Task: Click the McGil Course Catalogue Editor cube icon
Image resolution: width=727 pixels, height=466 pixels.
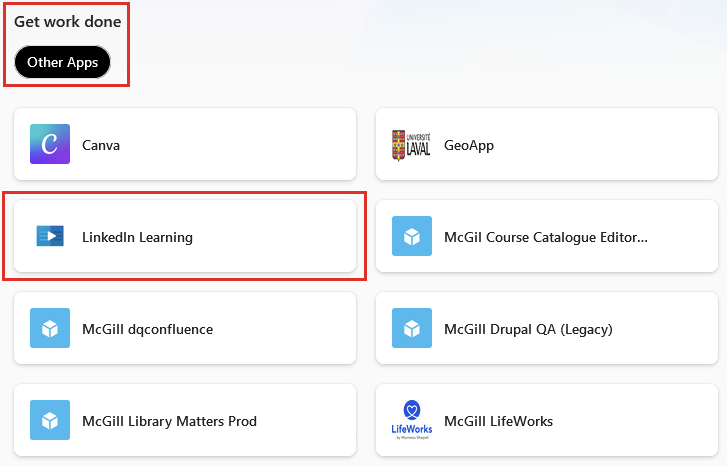Action: [x=412, y=236]
